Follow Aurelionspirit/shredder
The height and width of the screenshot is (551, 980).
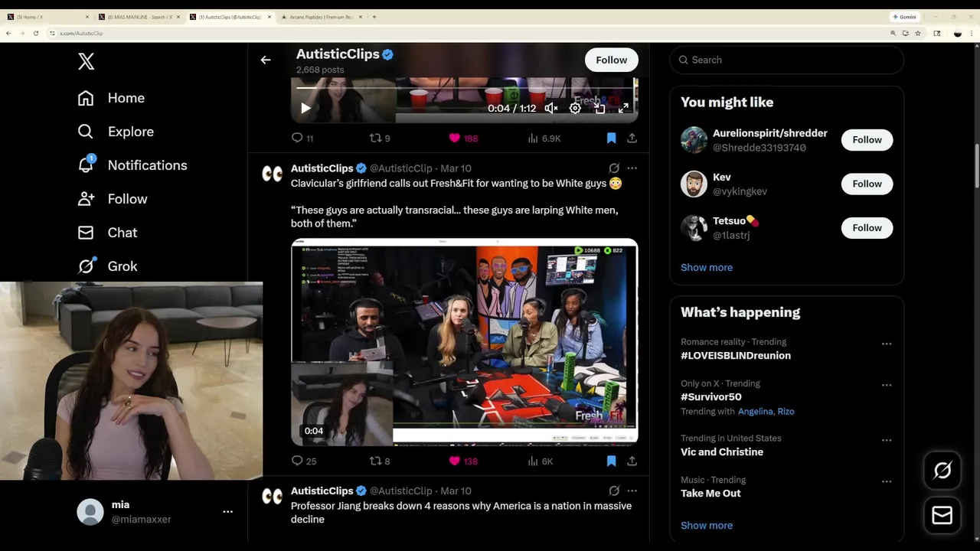pyautogui.click(x=867, y=140)
